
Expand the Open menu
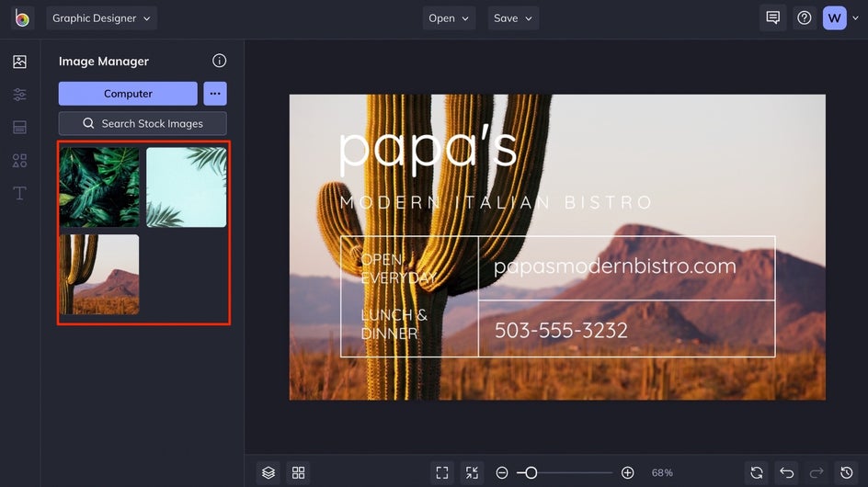449,18
